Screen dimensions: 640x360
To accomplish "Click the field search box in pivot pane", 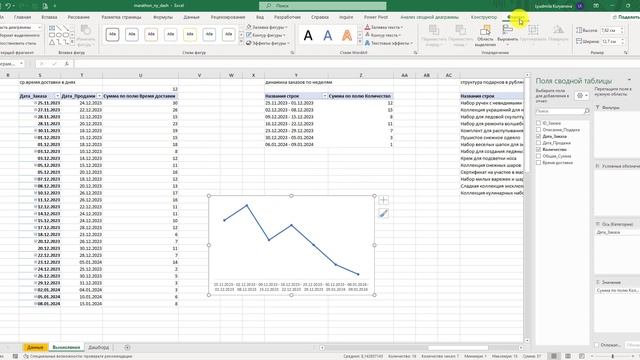I will coord(562,111).
